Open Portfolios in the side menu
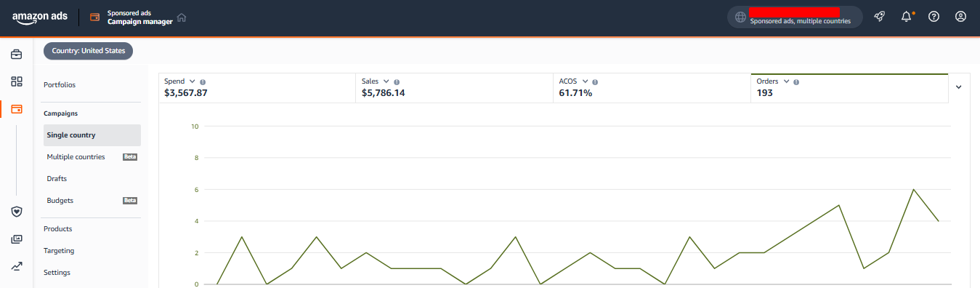Viewport: 980px width, 288px height. coord(60,85)
